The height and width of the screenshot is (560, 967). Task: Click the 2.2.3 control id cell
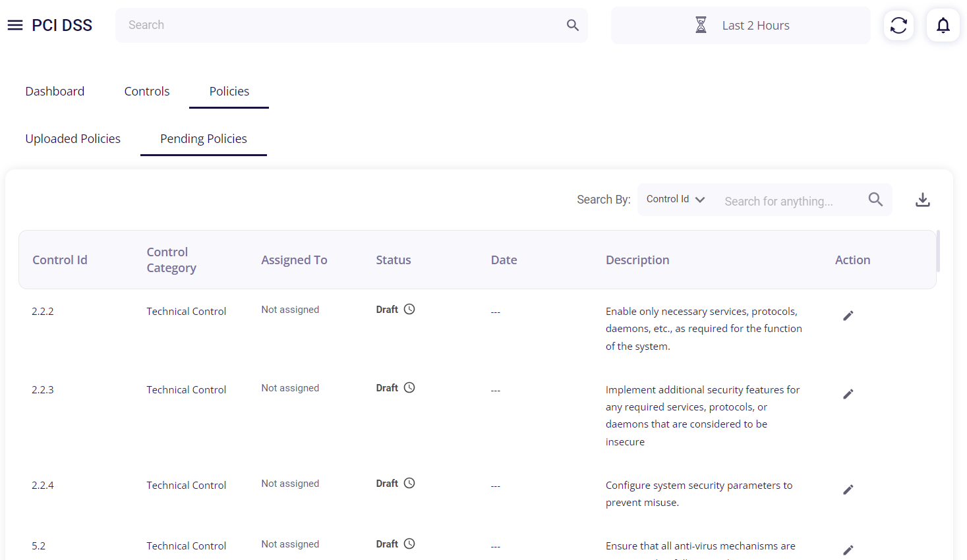pyautogui.click(x=43, y=390)
